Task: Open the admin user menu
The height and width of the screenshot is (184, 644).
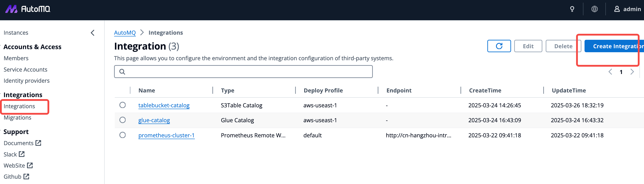Action: coord(627,9)
